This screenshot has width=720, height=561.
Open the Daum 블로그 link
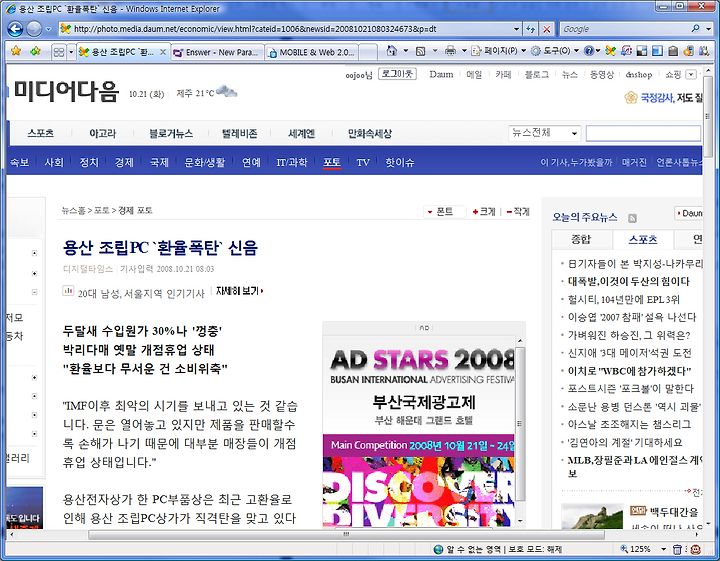coord(537,74)
